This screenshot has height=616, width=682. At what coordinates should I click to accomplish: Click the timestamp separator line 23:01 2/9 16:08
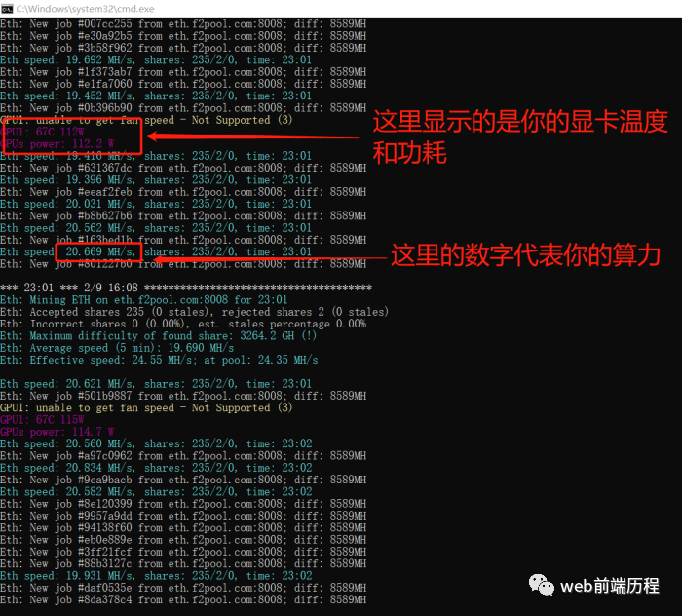pyautogui.click(x=185, y=289)
